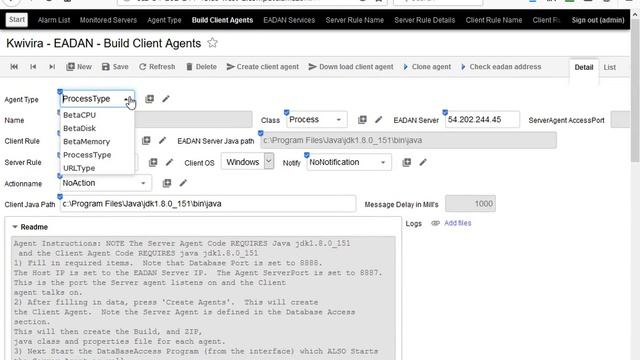Go to the next record
This screenshot has height=360, width=640.
(x=52, y=67)
